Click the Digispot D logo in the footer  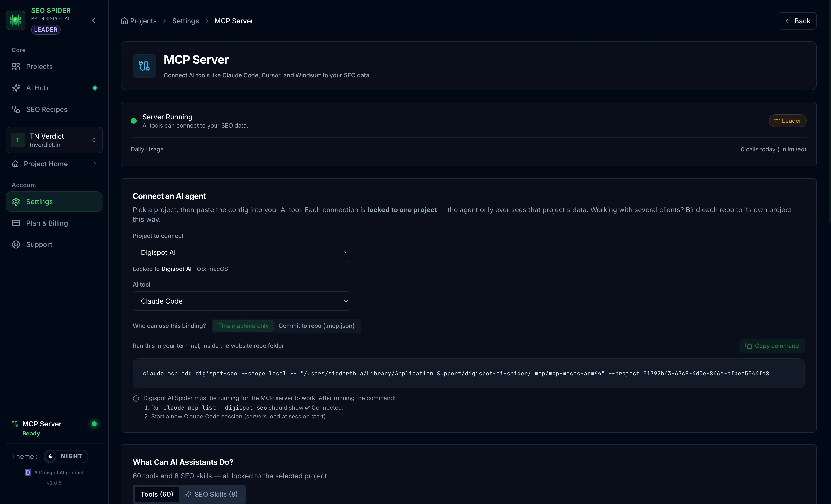[x=28, y=473]
